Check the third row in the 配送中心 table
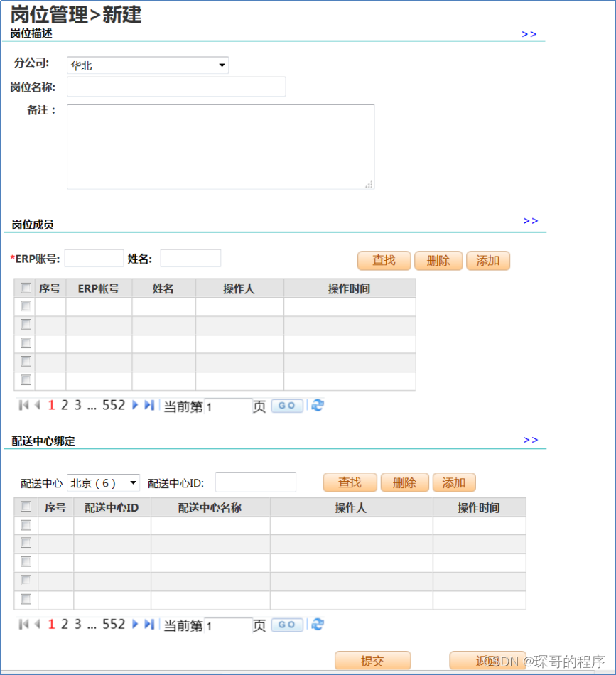Viewport: 616px width, 675px height. coord(26,562)
